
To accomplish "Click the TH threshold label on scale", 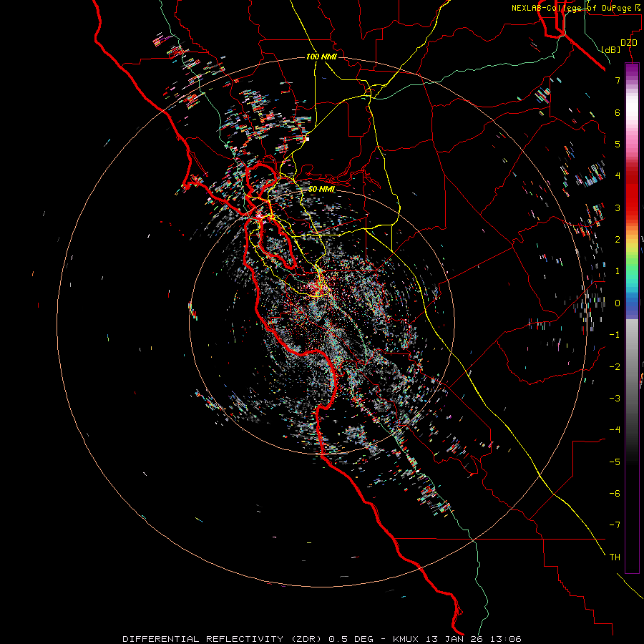I will click(x=615, y=557).
